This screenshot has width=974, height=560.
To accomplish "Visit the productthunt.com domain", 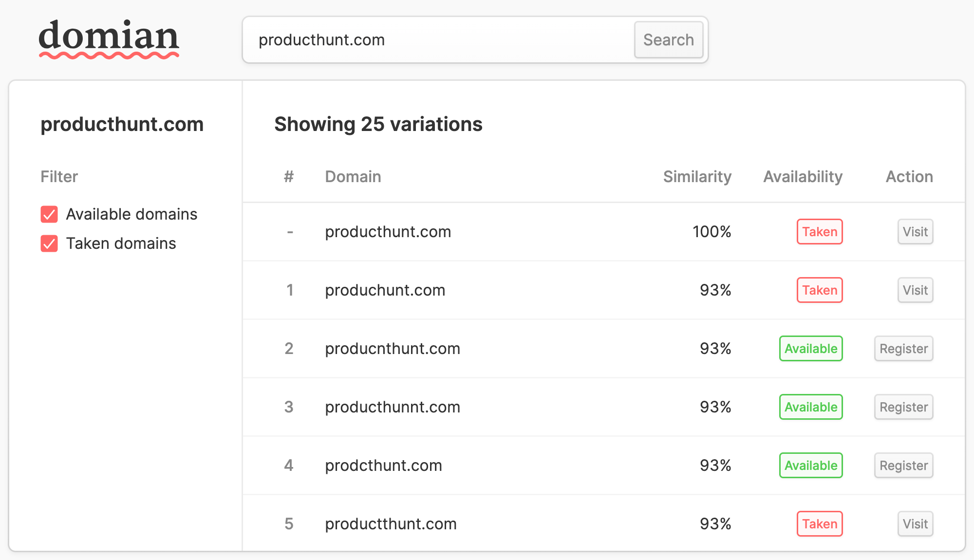I will click(x=915, y=524).
